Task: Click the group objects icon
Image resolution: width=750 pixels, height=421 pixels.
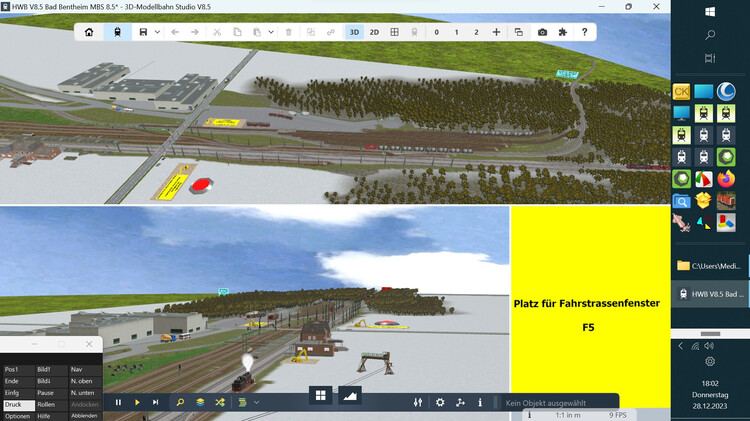Action: pyautogui.click(x=311, y=32)
